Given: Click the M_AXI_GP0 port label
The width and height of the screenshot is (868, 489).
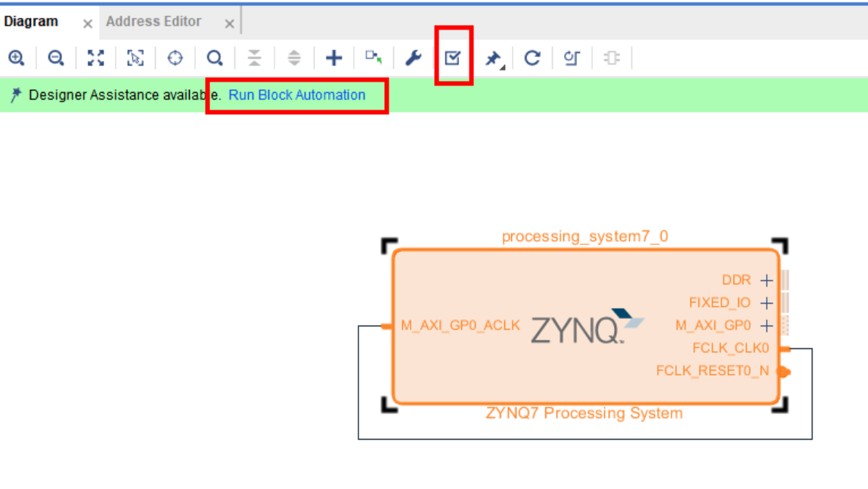Looking at the screenshot, I should 713,326.
